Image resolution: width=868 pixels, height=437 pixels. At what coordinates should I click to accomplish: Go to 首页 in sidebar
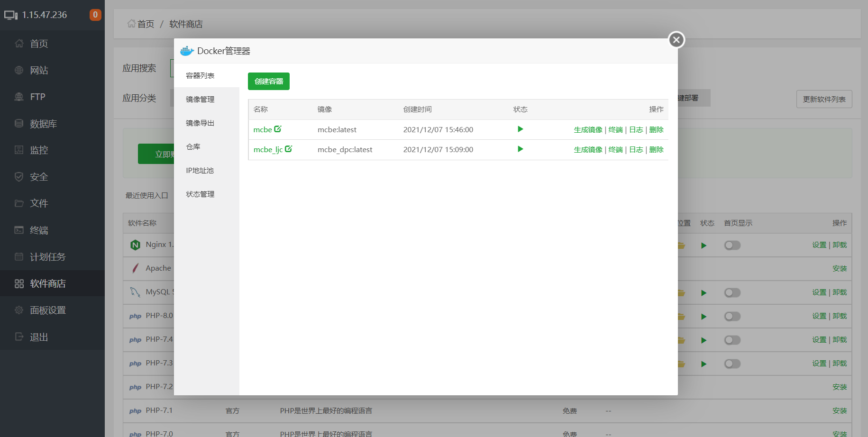(x=52, y=44)
